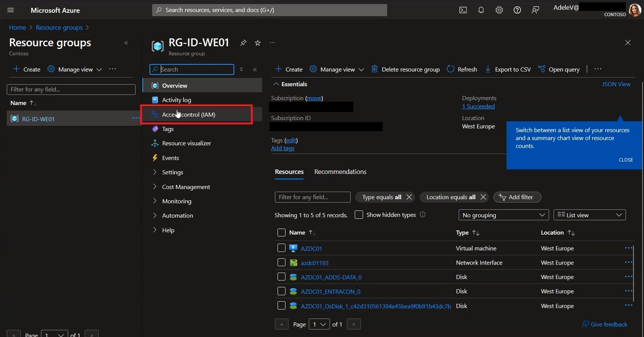Image resolution: width=644 pixels, height=337 pixels.
Task: Tick the select-all Name header checkbox
Action: [x=281, y=233]
